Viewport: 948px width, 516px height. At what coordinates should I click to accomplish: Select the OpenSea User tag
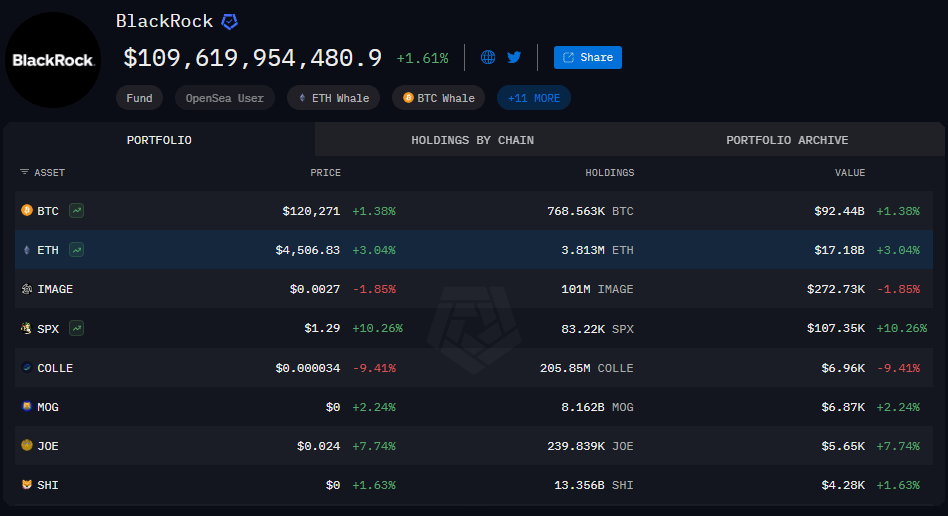click(224, 98)
